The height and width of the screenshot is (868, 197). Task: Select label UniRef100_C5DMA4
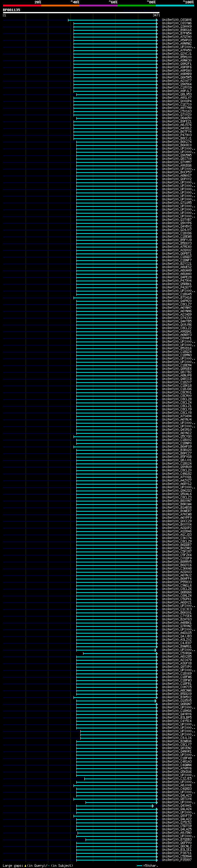pos(176,856)
